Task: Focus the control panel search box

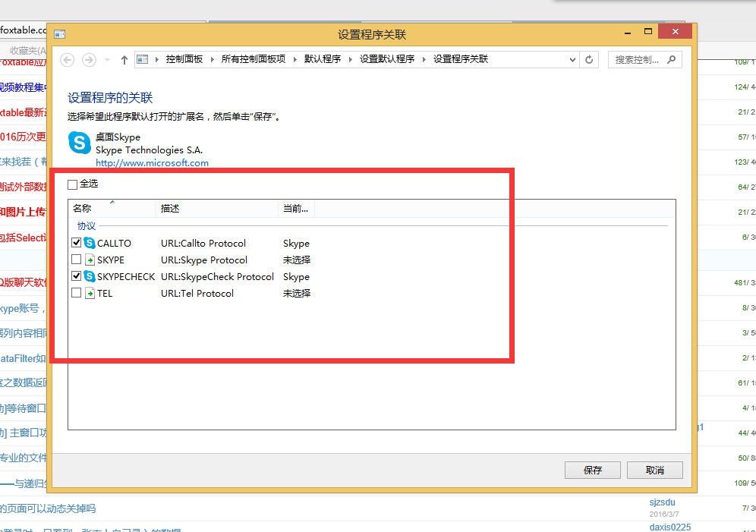Action: tap(644, 60)
